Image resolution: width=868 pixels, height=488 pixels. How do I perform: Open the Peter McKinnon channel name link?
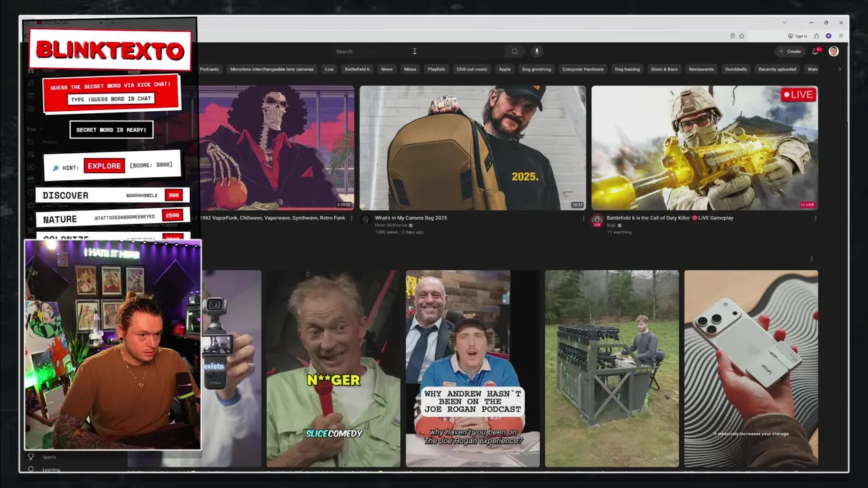click(391, 225)
